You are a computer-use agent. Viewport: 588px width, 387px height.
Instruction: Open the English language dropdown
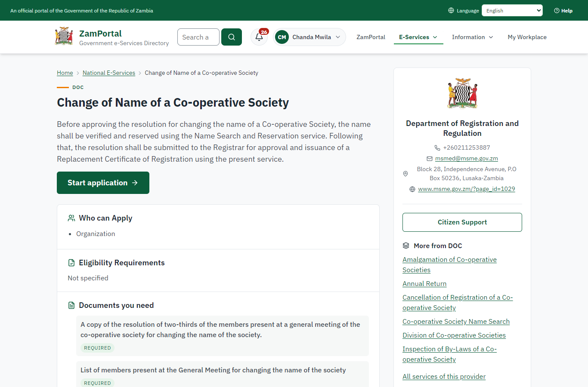point(512,10)
